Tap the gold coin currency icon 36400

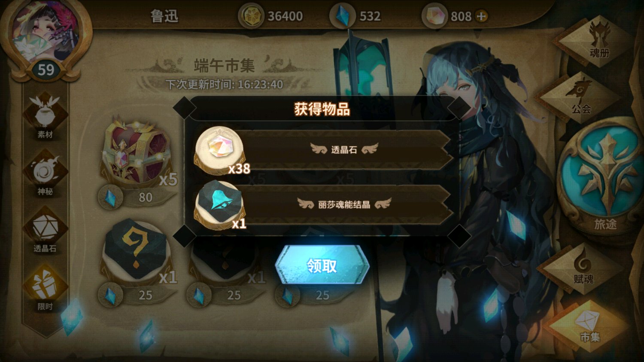click(251, 16)
